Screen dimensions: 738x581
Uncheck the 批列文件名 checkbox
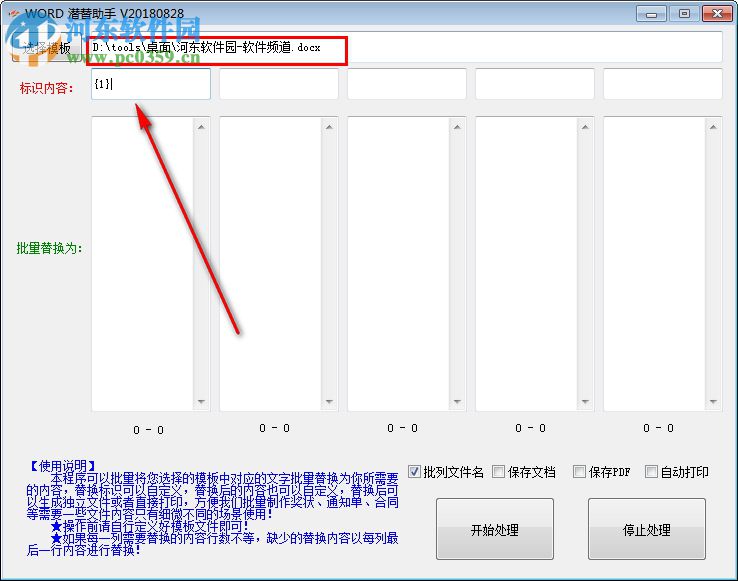pos(414,471)
